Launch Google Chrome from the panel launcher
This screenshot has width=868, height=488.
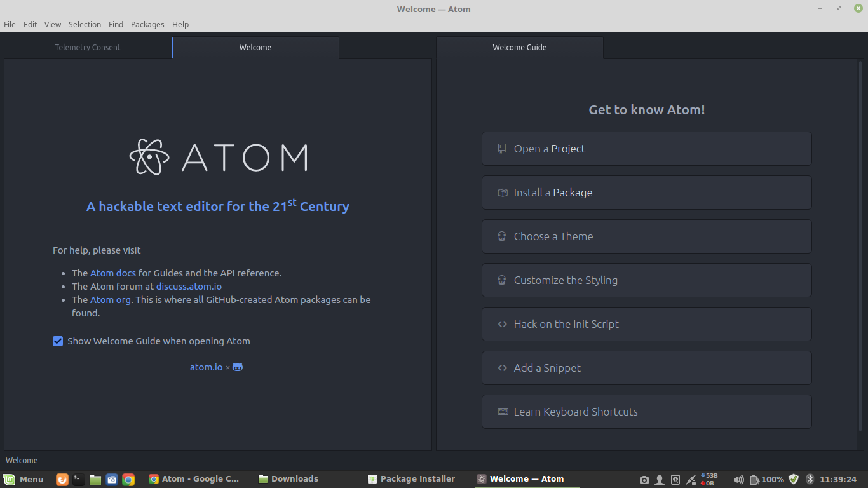pyautogui.click(x=128, y=480)
